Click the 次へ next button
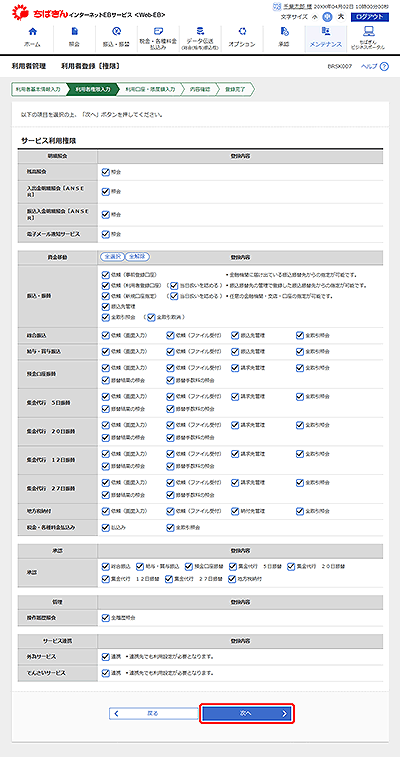The image size is (400, 757). pyautogui.click(x=247, y=713)
